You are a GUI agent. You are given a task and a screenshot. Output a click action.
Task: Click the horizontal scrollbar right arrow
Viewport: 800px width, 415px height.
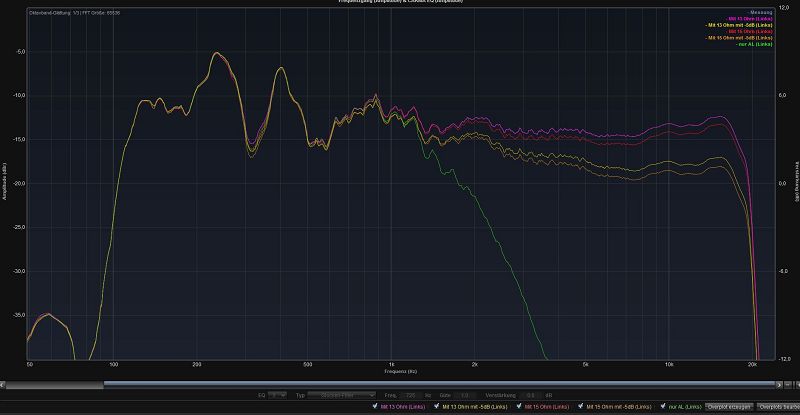click(779, 384)
